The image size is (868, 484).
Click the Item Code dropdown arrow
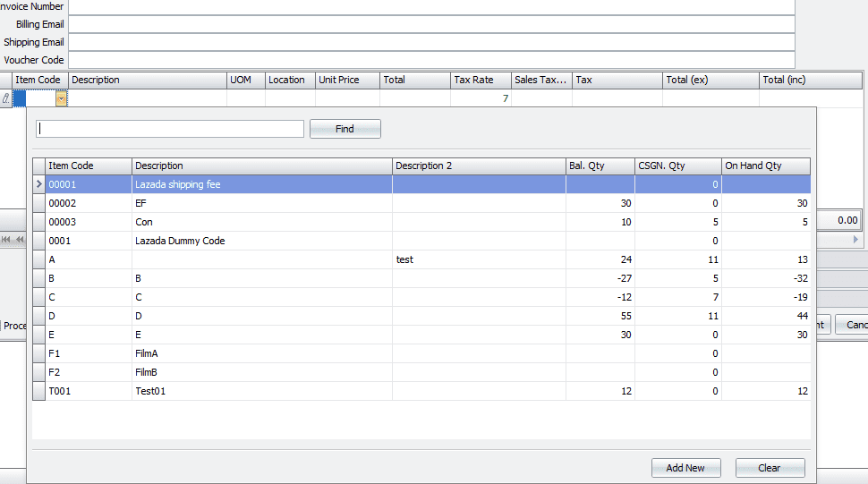point(61,99)
